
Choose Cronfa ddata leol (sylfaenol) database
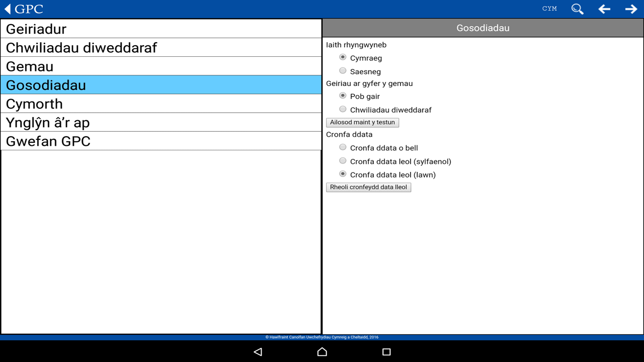click(x=343, y=160)
